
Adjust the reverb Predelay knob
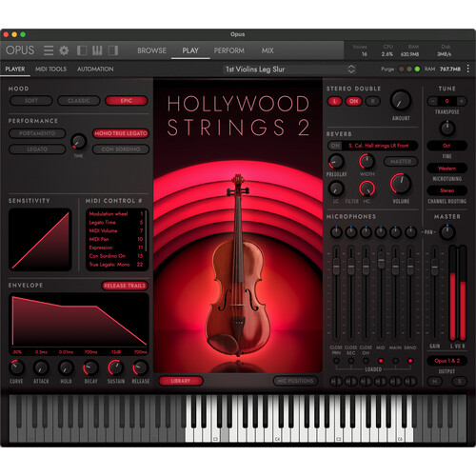tap(336, 162)
